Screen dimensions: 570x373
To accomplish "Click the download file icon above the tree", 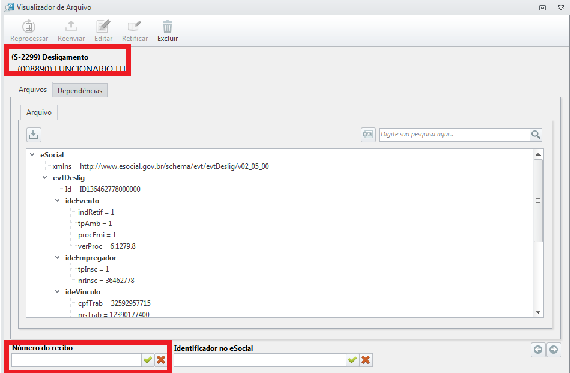I will [33, 134].
